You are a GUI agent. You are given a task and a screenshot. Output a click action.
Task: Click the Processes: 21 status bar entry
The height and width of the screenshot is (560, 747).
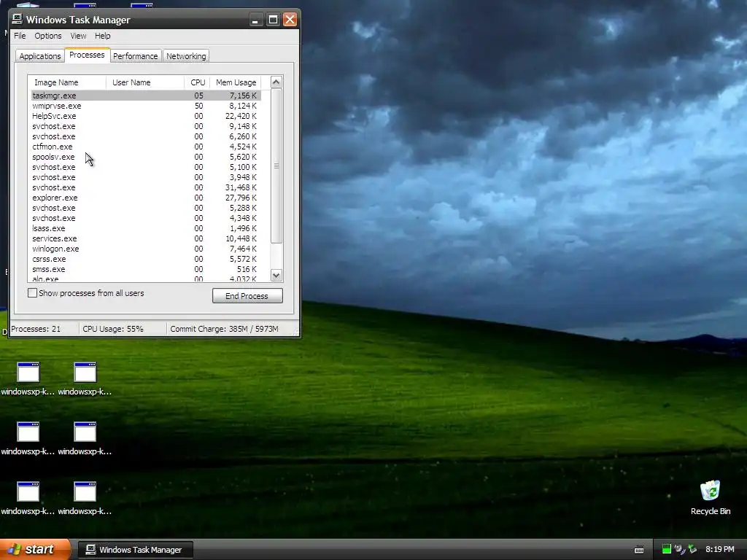pyautogui.click(x=36, y=329)
